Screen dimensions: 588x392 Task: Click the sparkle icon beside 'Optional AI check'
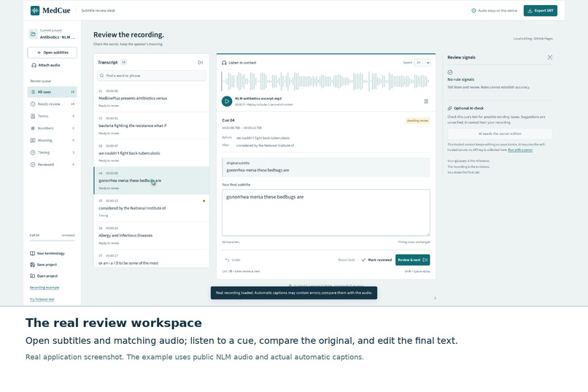(x=449, y=109)
